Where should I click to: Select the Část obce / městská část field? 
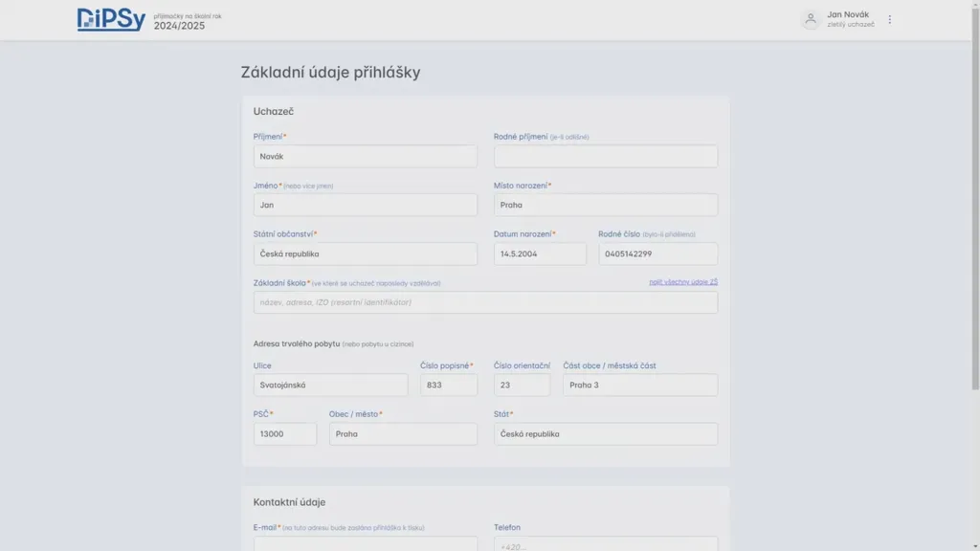point(640,385)
